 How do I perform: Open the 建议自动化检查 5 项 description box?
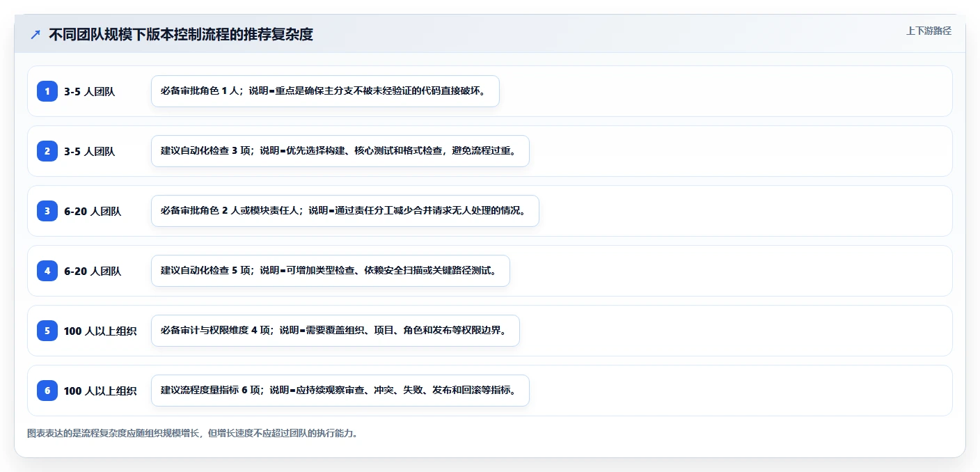point(331,271)
